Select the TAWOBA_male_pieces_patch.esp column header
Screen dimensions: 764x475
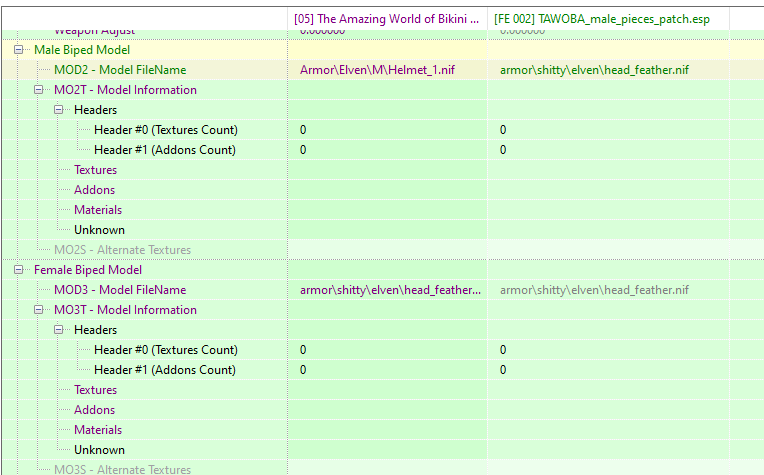[x=608, y=19]
